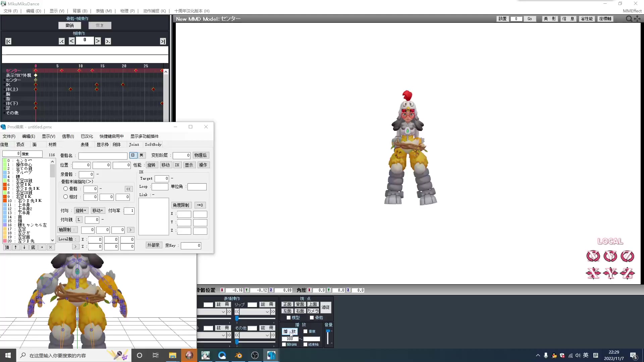
Task: Click current frame number field
Action: (x=85, y=41)
